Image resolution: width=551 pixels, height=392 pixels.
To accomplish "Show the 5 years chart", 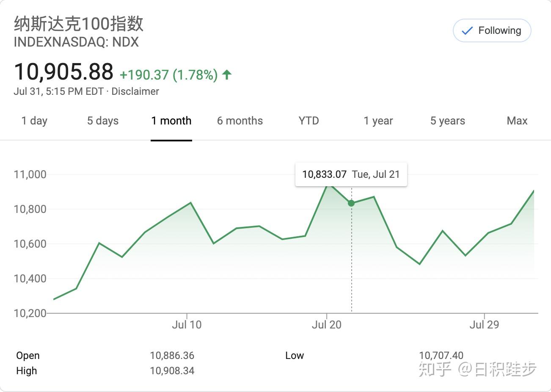I will tap(448, 121).
